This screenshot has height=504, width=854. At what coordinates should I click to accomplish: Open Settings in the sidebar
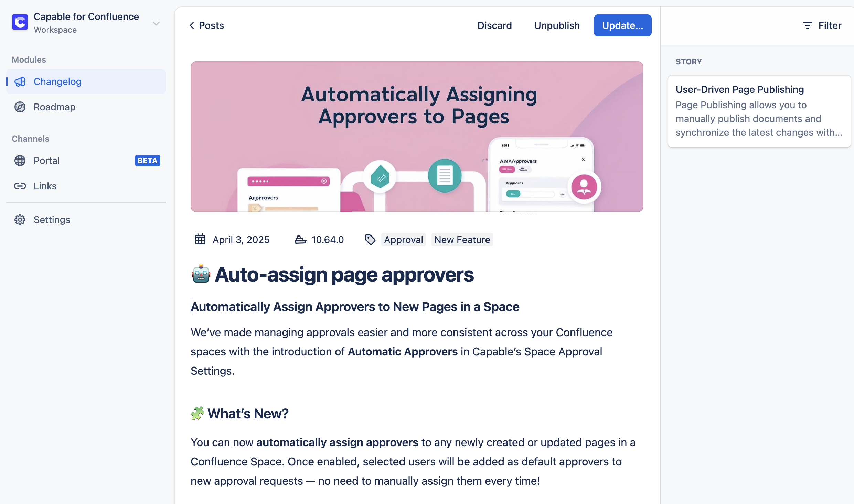[86, 220]
